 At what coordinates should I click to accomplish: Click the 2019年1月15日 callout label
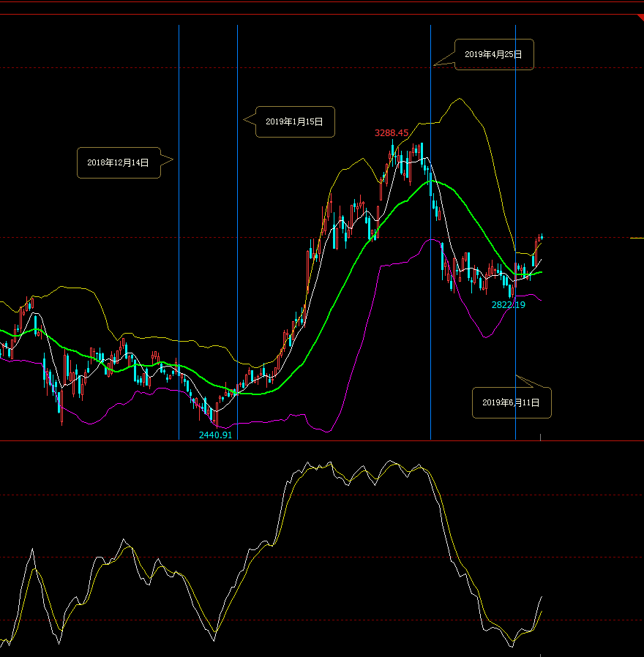294,121
